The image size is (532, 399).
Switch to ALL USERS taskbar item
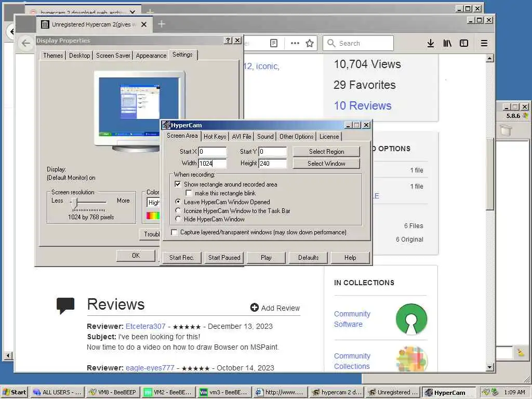(57, 392)
